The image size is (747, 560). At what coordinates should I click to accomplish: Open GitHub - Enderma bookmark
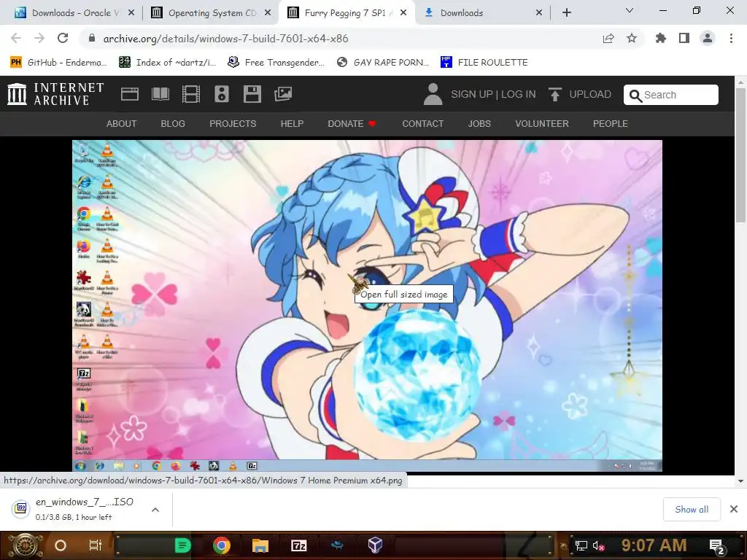(58, 63)
